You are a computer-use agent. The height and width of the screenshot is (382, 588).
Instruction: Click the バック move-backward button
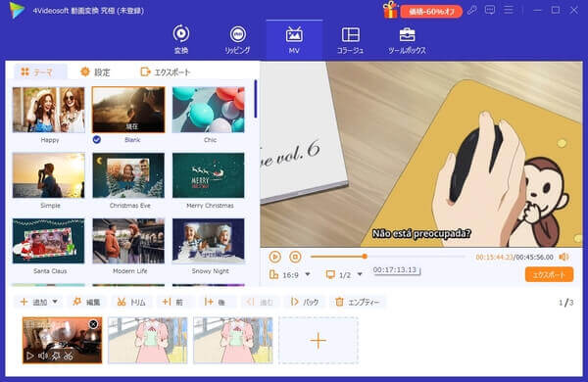305,302
